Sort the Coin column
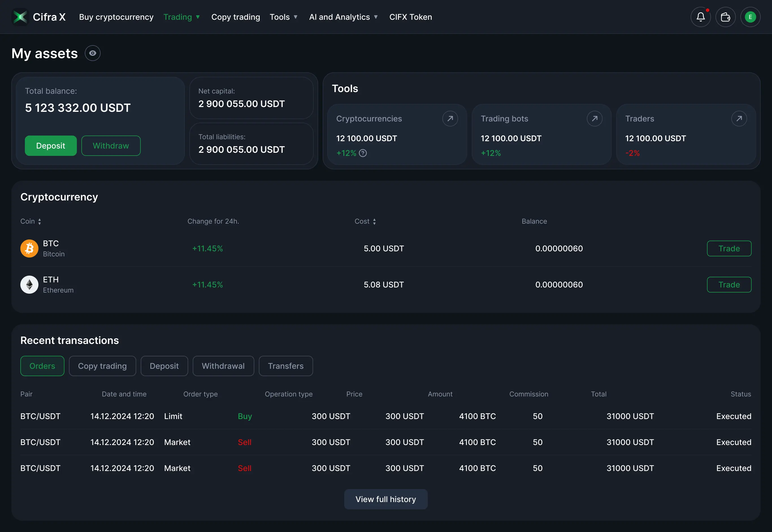 (31, 221)
